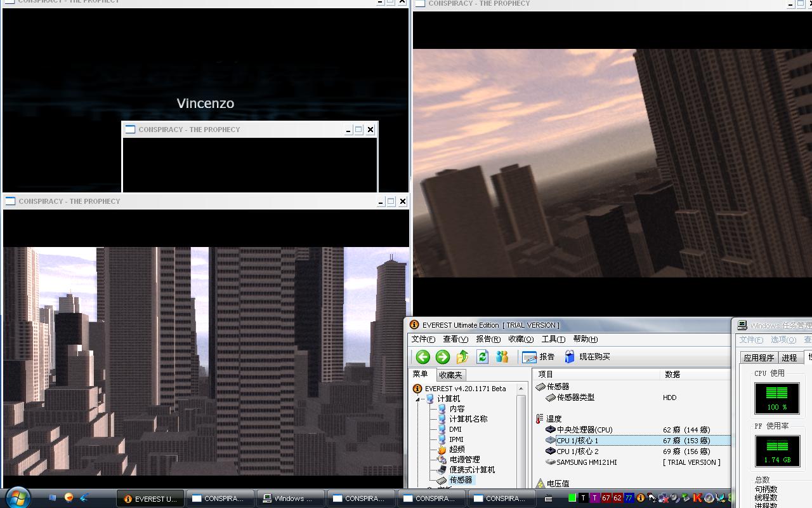This screenshot has height=508, width=812.
Task: Select 传感器 sensor tree item
Action: 461,480
